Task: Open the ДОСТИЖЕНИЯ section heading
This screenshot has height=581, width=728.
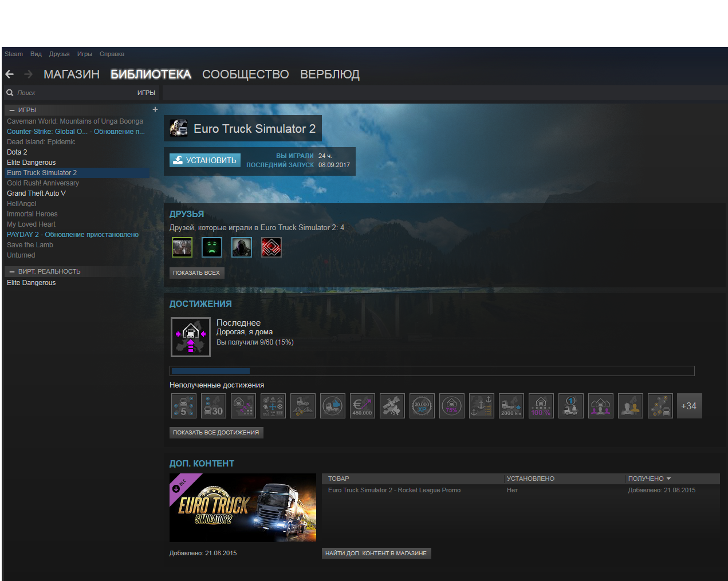Action: click(200, 304)
